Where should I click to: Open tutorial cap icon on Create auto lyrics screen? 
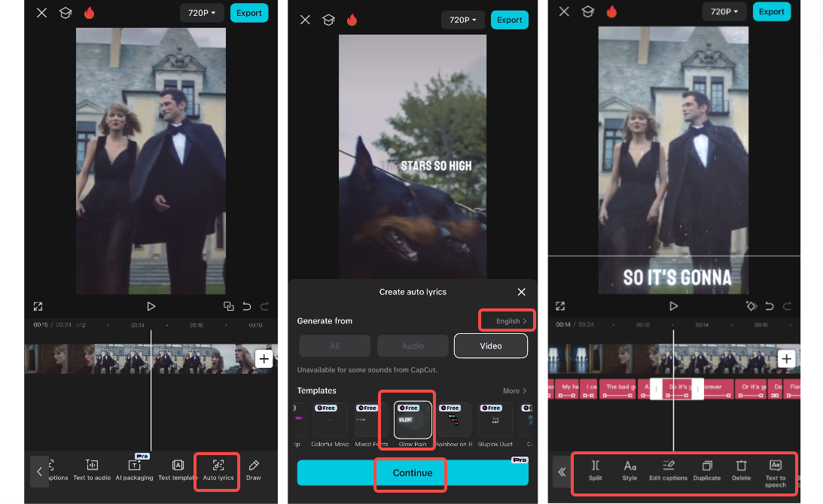click(x=328, y=20)
